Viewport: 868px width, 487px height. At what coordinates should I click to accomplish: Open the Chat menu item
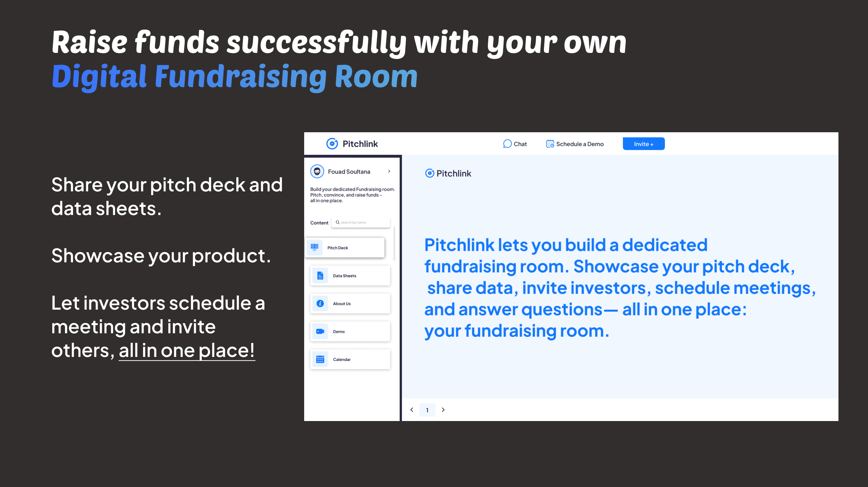[x=514, y=144]
